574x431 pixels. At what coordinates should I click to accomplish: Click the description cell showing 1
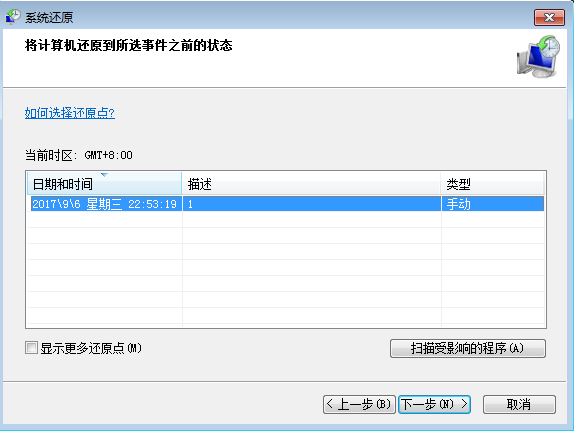[312, 204]
